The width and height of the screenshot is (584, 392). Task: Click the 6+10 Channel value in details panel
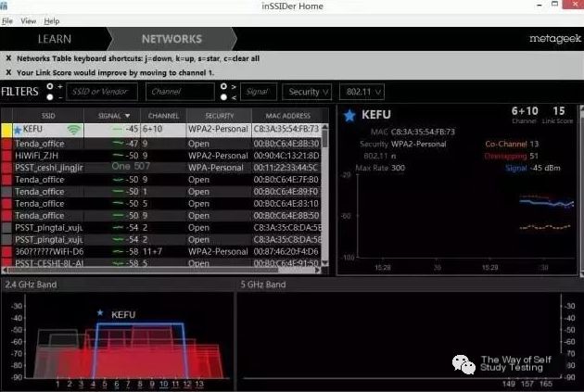[x=525, y=111]
